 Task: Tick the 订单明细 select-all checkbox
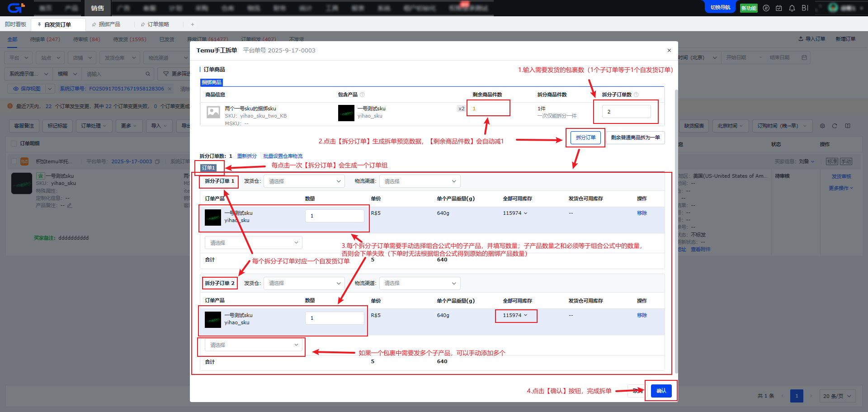pos(14,143)
